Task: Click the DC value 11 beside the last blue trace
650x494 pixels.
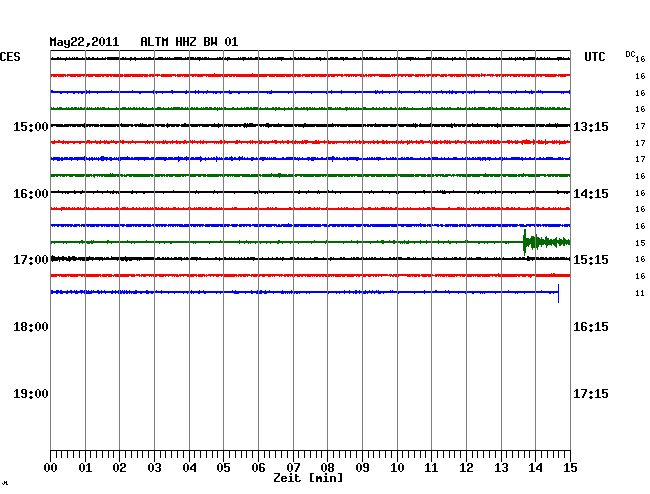Action: pos(640,293)
